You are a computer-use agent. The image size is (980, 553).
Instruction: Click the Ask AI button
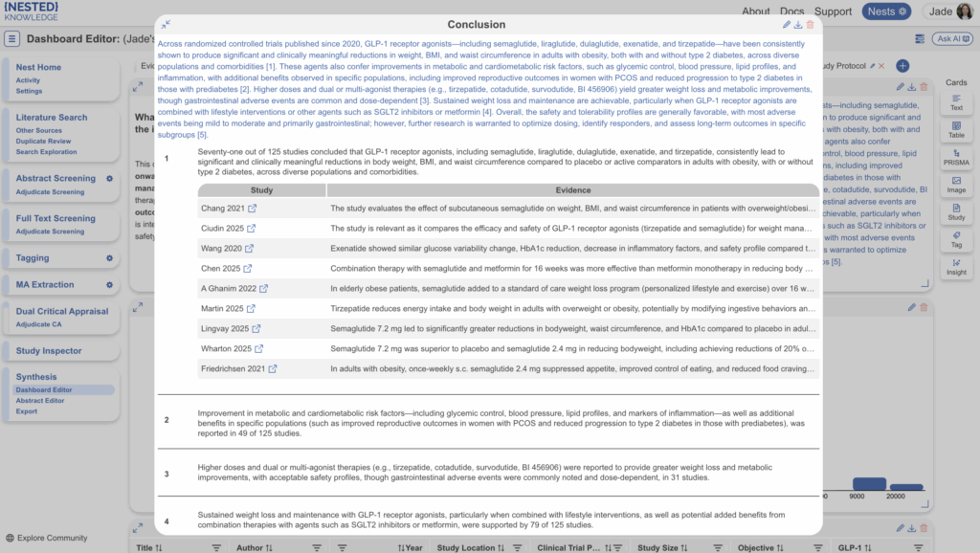(948, 39)
